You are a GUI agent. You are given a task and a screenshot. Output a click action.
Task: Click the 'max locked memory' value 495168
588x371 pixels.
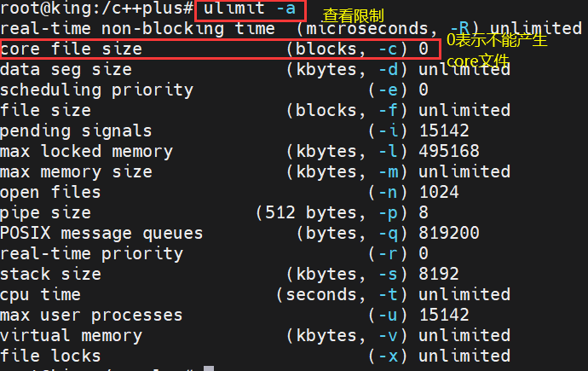coord(449,152)
